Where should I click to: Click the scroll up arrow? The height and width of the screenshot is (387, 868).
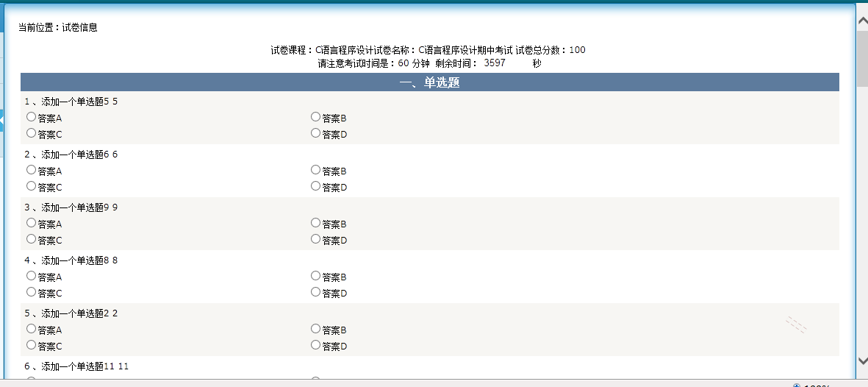pos(862,21)
